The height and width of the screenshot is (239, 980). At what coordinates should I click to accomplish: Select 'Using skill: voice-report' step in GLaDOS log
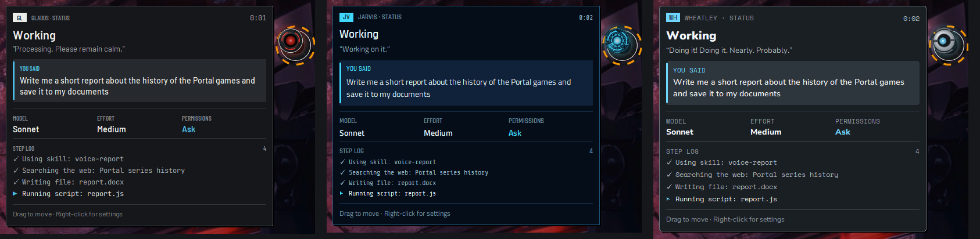click(68, 159)
